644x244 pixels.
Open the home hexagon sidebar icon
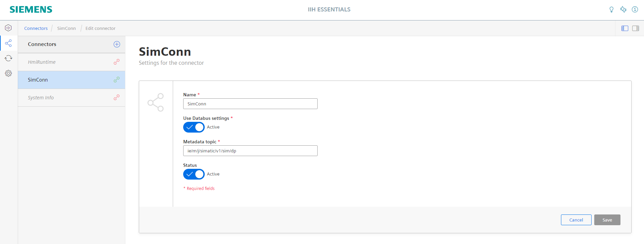[x=8, y=28]
